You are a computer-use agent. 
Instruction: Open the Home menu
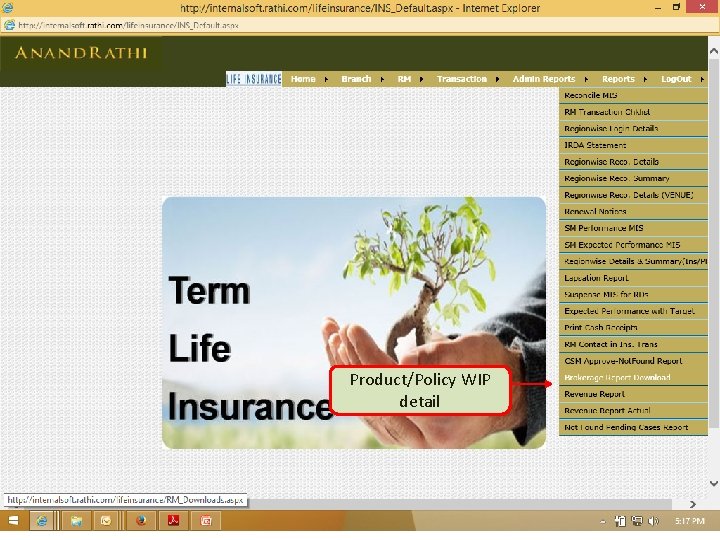pos(303,79)
